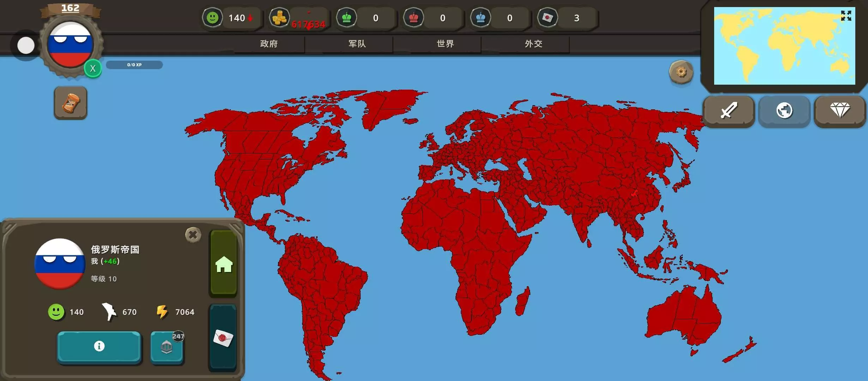Open the 世界 world tab

[445, 44]
